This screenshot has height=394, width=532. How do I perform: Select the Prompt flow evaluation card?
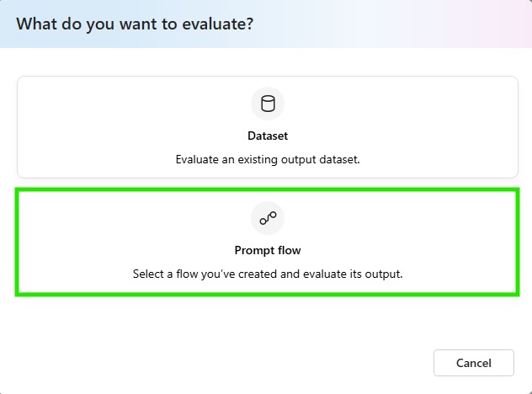[x=268, y=242]
